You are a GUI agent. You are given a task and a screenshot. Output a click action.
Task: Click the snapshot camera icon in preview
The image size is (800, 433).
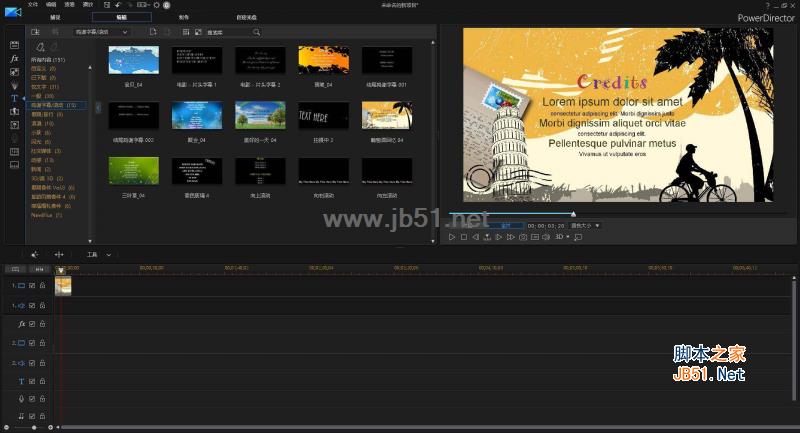pos(522,237)
